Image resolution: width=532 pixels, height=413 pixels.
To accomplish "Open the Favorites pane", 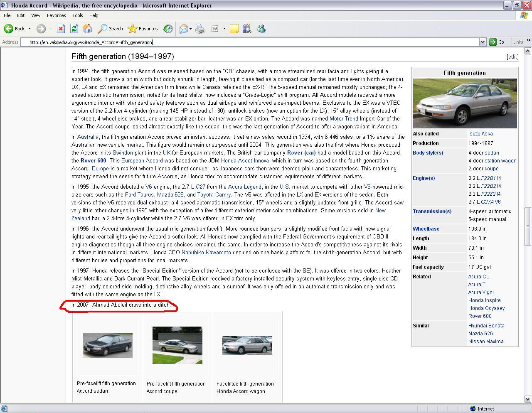I will pos(143,29).
